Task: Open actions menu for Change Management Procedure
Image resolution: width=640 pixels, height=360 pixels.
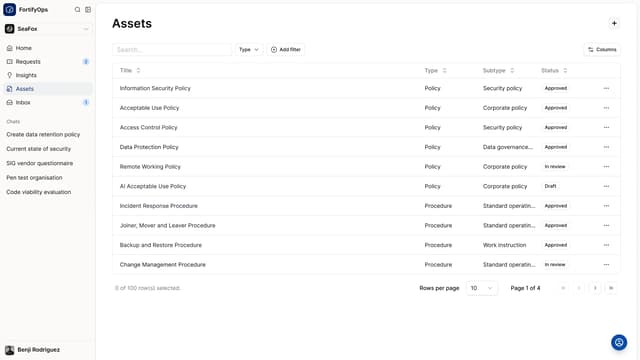Action: 606,264
